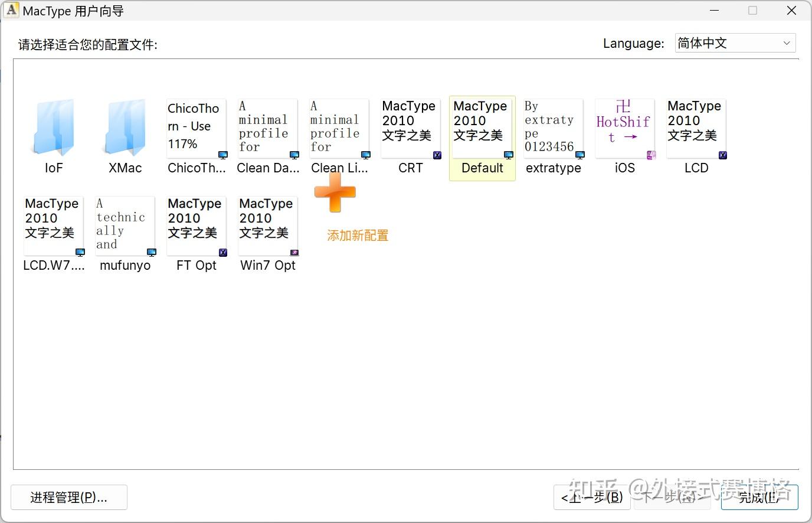812x523 pixels.
Task: Select the LCD.W7 profile
Action: [x=53, y=225]
